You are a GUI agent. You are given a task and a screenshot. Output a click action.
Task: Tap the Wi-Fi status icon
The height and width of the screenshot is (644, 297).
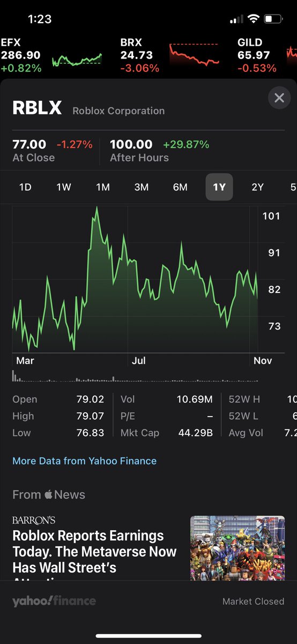pyautogui.click(x=253, y=19)
